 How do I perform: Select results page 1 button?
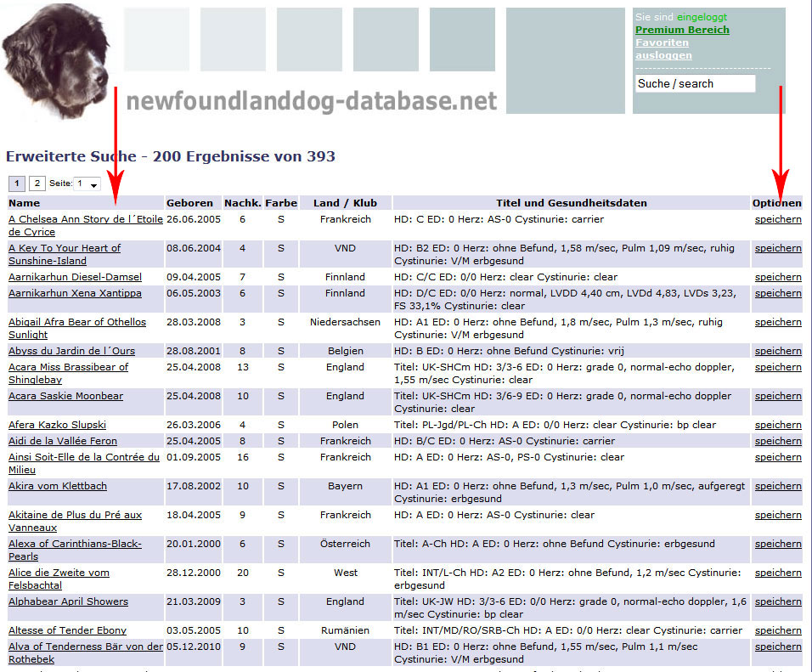17,184
